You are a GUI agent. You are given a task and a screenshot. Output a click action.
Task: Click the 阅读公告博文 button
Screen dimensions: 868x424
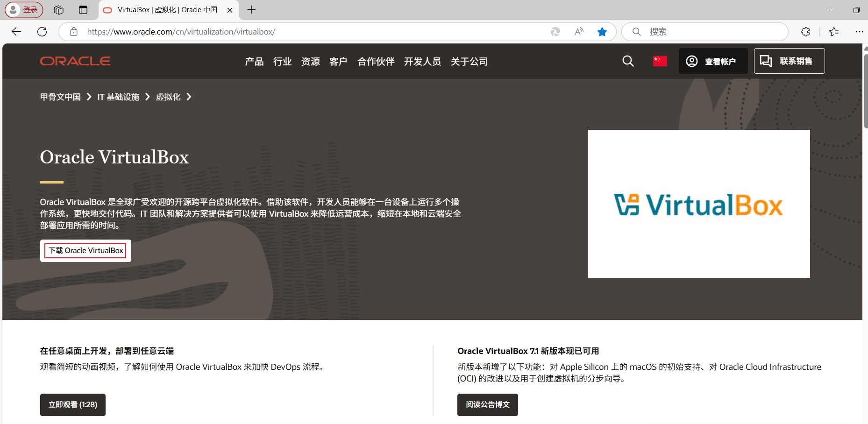[488, 404]
